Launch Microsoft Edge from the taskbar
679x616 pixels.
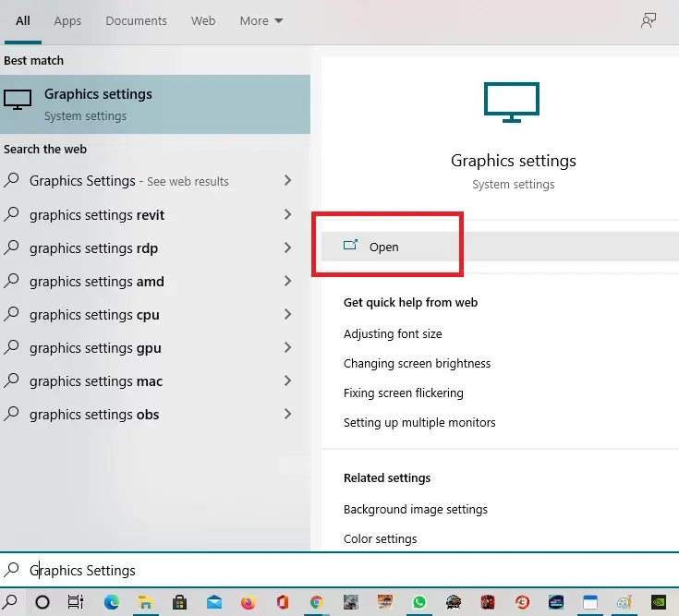[x=112, y=602]
